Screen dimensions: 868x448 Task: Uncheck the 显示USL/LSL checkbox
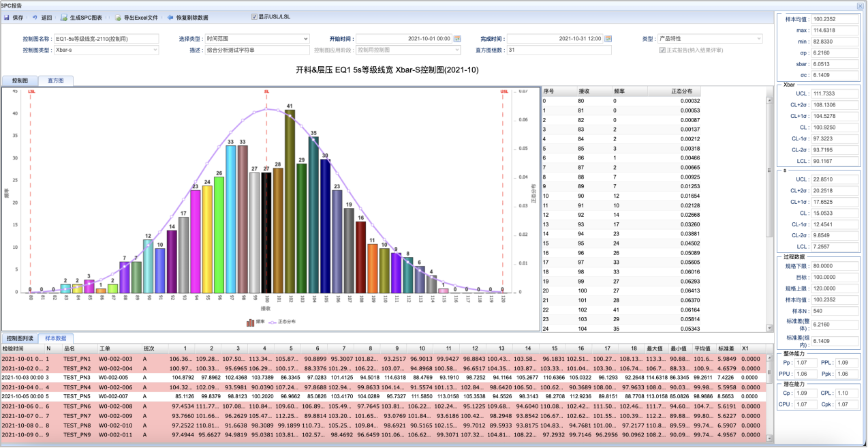tap(254, 16)
